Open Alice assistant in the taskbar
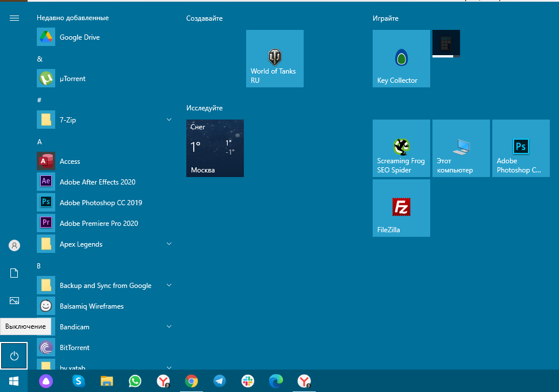Image resolution: width=559 pixels, height=392 pixels. 46,381
